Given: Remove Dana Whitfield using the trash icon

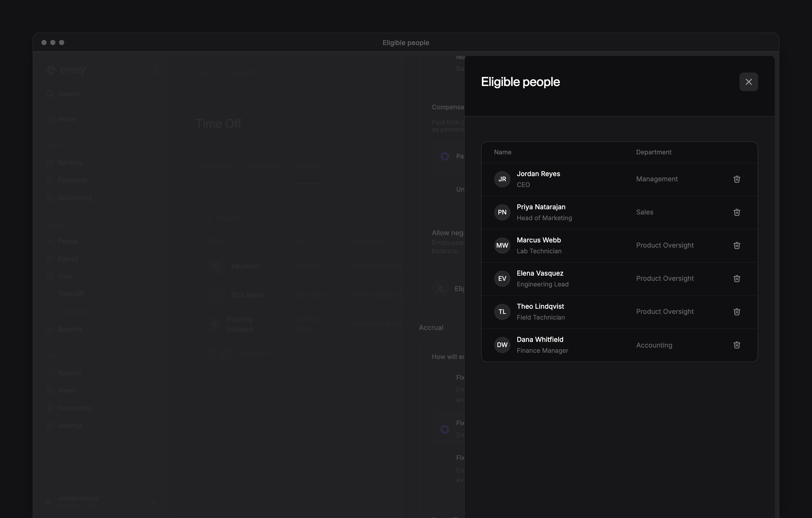Looking at the screenshot, I should tap(737, 345).
